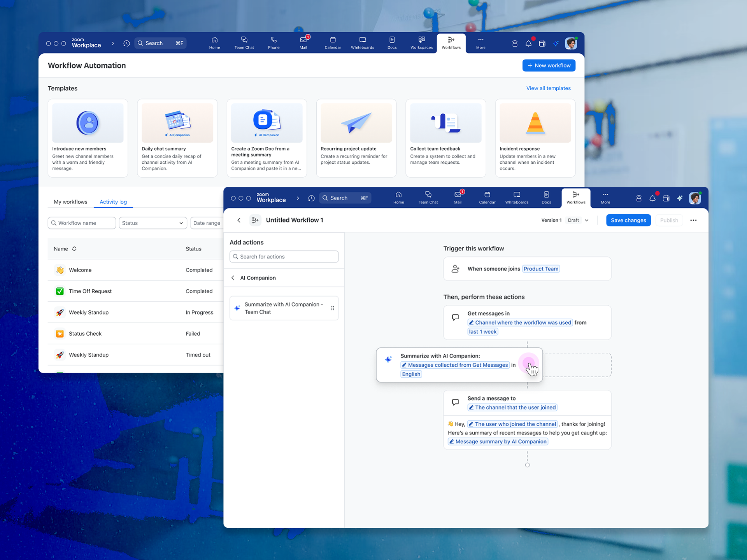Click 'Channel where the workflow was used' variable
747x560 pixels.
pyautogui.click(x=520, y=322)
